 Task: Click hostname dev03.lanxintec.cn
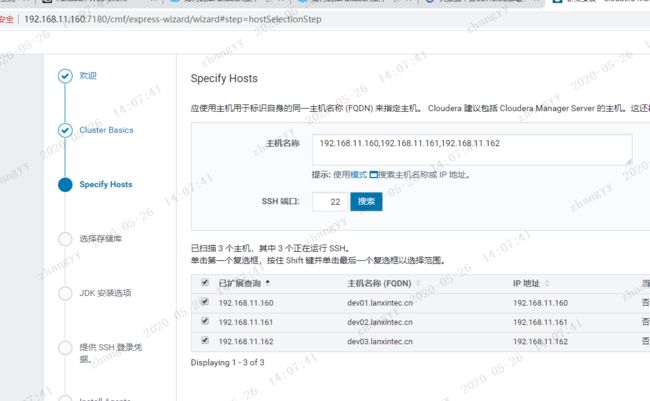click(x=380, y=341)
